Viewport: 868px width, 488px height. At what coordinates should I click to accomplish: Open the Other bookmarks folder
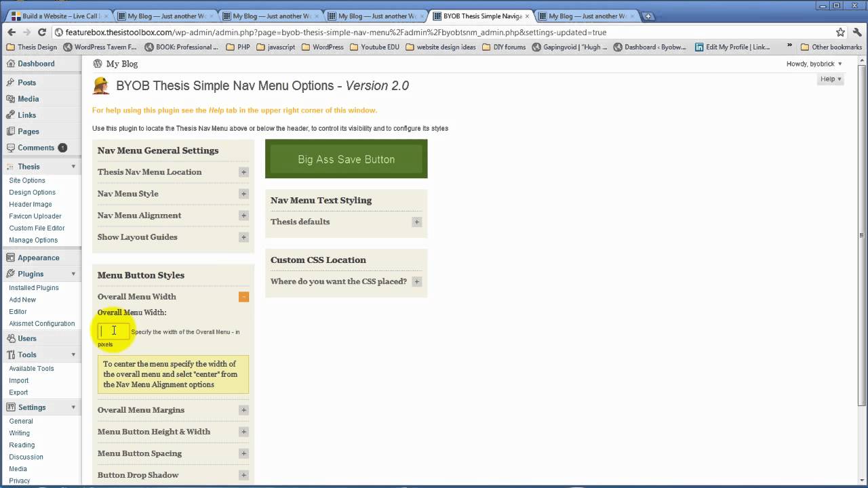831,47
